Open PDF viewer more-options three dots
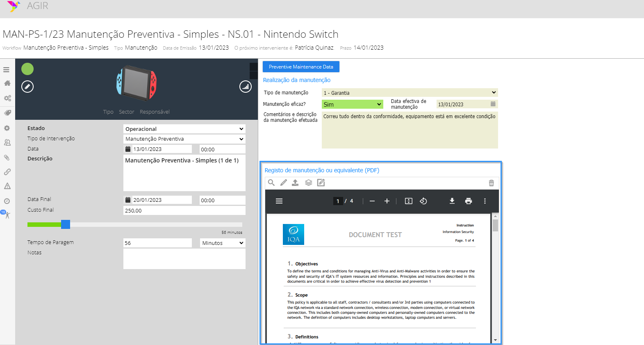 [x=485, y=201]
